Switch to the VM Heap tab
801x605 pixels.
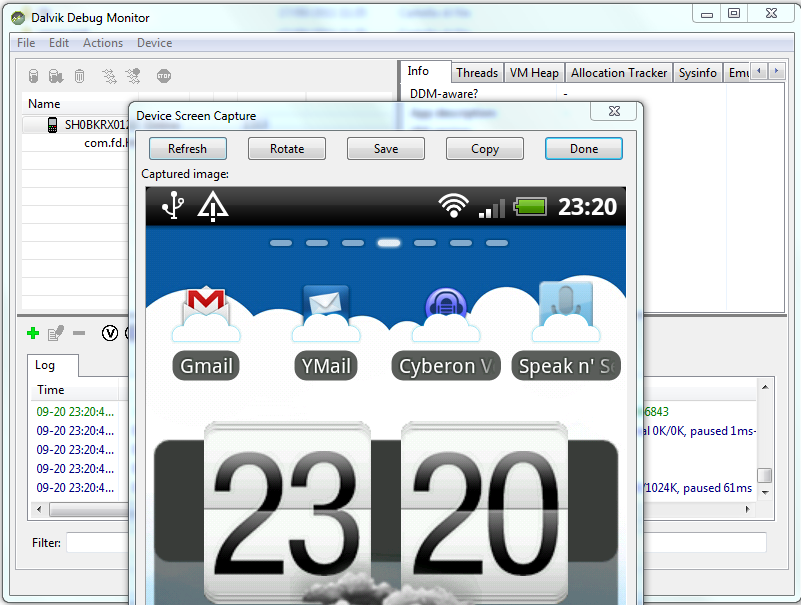534,73
